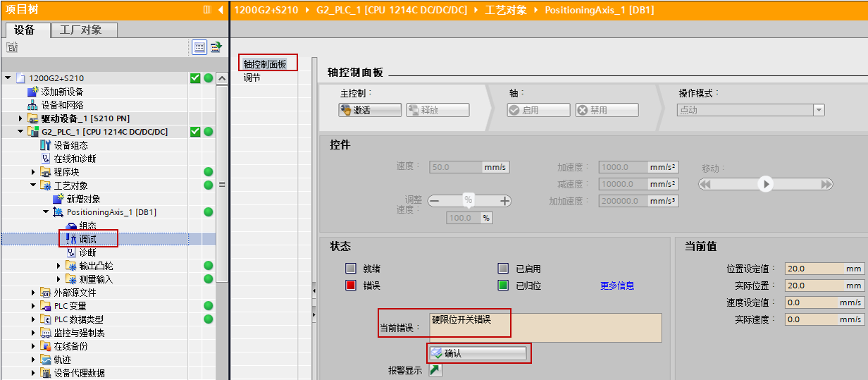
Task: Click the forward jog arrow on 移动 bar
Action: [826, 184]
